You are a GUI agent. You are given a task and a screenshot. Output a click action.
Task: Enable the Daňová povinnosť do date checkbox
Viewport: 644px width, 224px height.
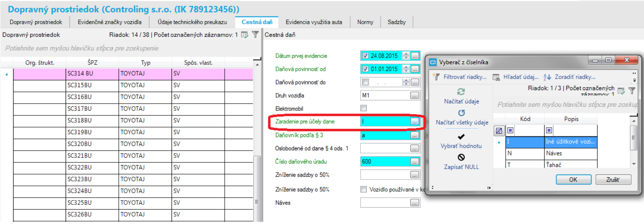(x=366, y=82)
